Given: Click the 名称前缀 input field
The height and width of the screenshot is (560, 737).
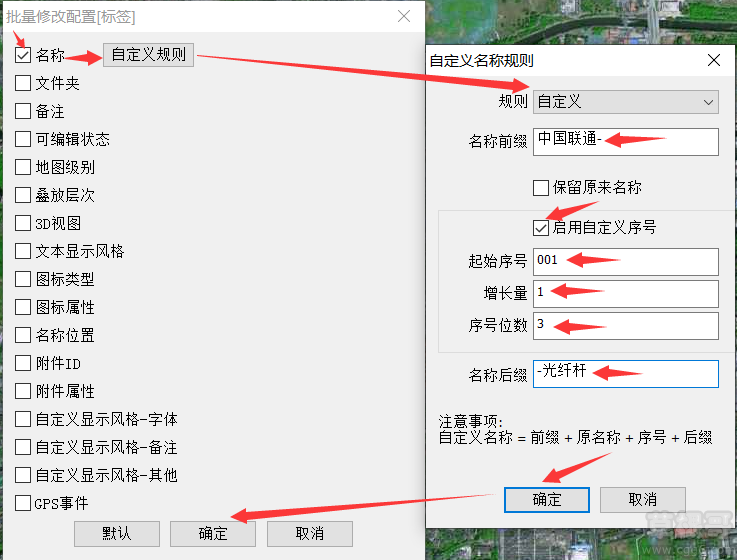Looking at the screenshot, I should [x=626, y=142].
